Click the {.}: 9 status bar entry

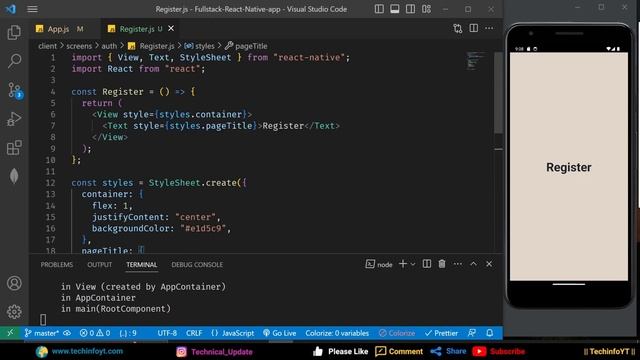click(128, 333)
